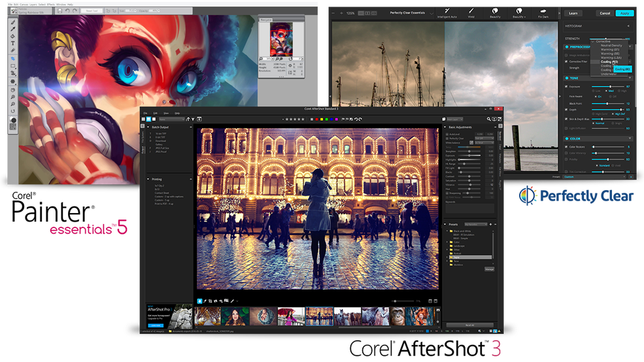Select the Mirror Painting symmetry tool in Painter
Screen dimensions: 644x362
click(x=12, y=81)
